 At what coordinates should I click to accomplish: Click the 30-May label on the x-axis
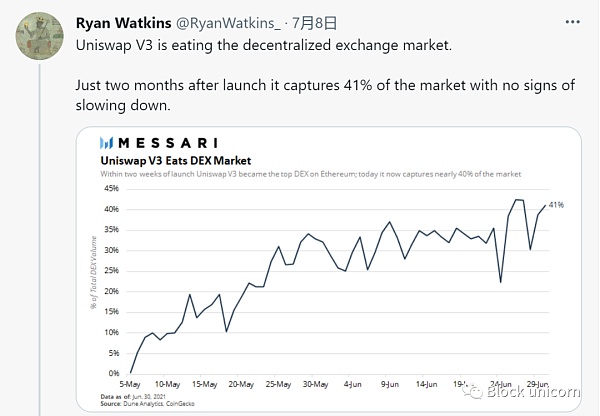[314, 383]
